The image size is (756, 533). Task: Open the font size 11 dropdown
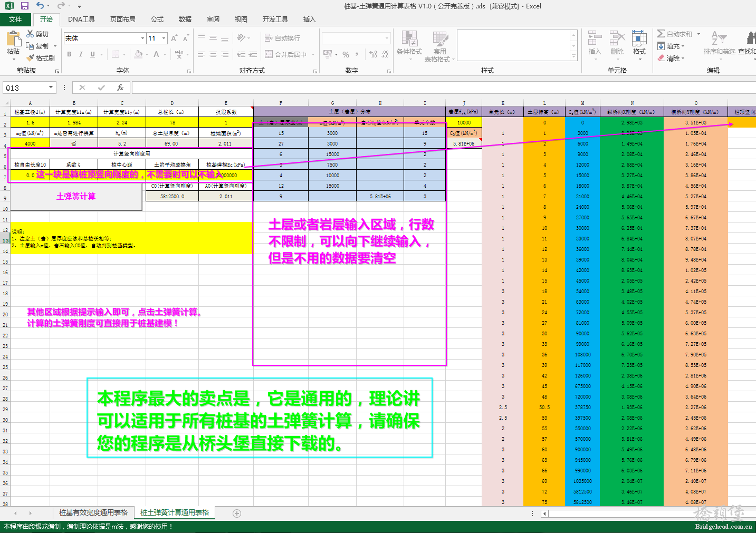[164, 38]
